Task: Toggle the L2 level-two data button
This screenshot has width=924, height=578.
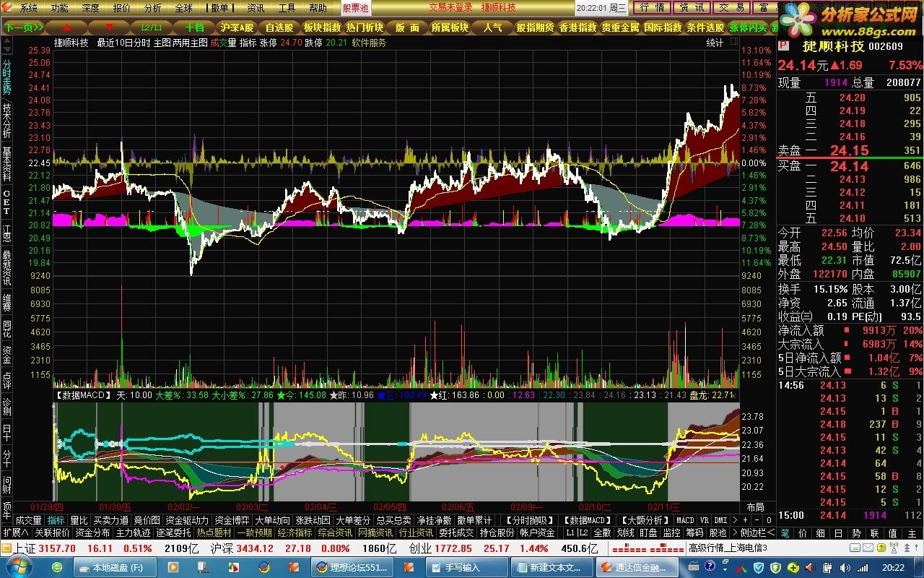Action: click(x=583, y=532)
